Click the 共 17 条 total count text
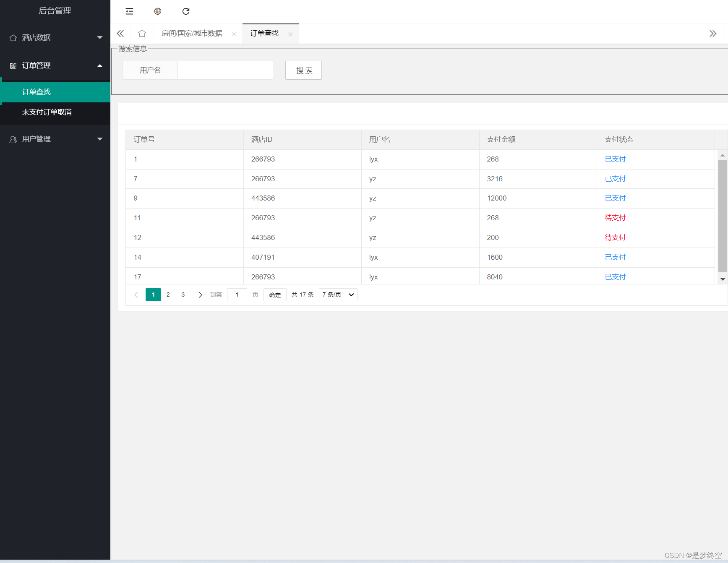 [303, 295]
